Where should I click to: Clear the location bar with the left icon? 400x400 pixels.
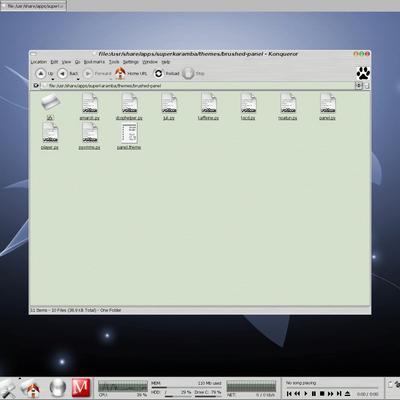click(x=36, y=86)
